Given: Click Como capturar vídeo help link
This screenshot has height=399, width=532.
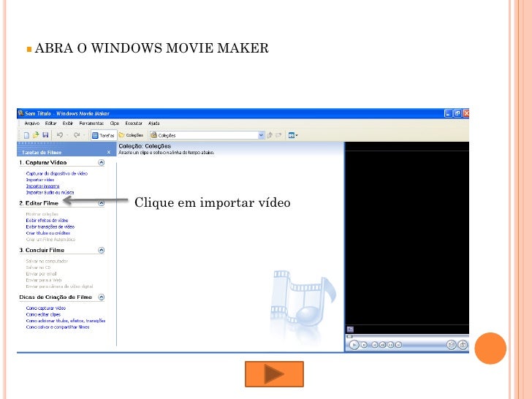Looking at the screenshot, I should point(46,308).
